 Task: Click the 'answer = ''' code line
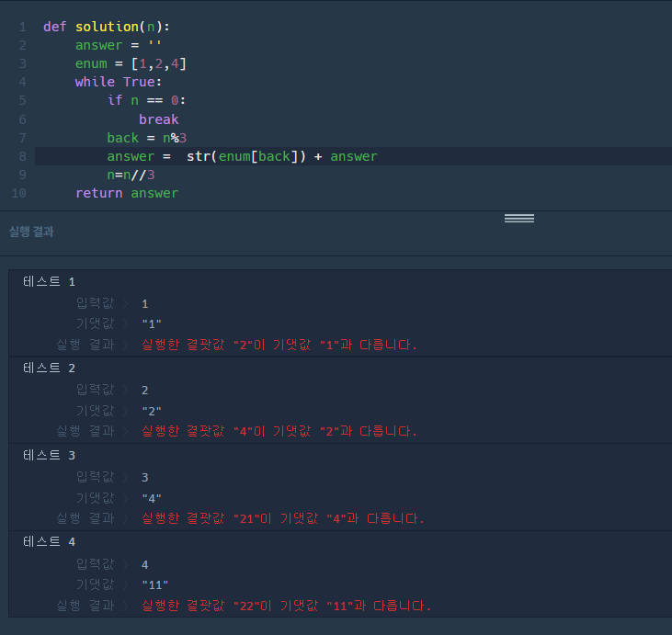coord(119,45)
